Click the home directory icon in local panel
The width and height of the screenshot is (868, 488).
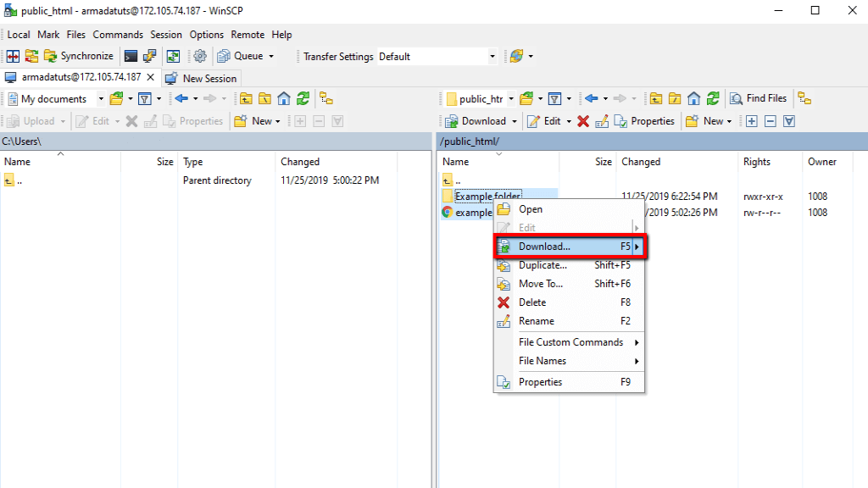pyautogui.click(x=283, y=99)
